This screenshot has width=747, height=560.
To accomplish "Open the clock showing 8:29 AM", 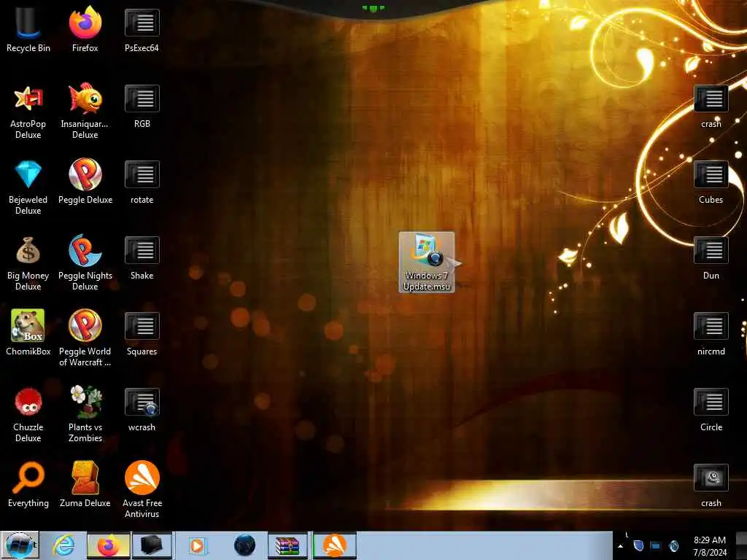I will [710, 545].
